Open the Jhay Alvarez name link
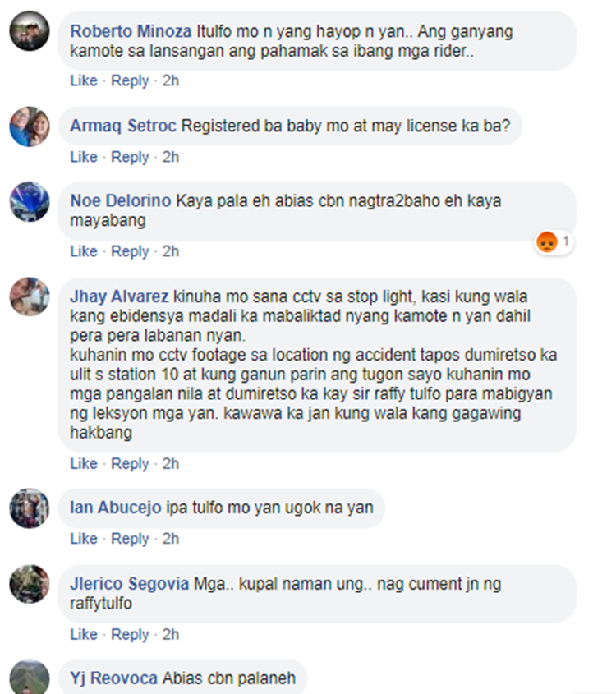 119,296
